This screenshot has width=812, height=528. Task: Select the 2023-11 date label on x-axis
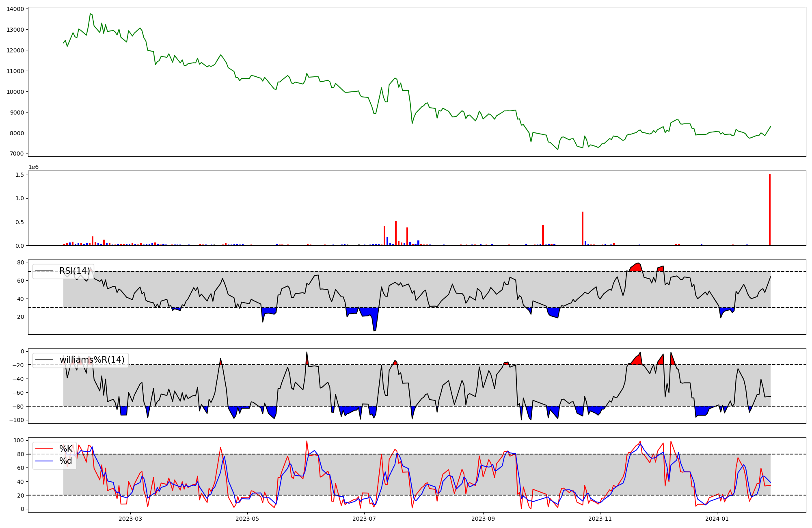[600, 519]
